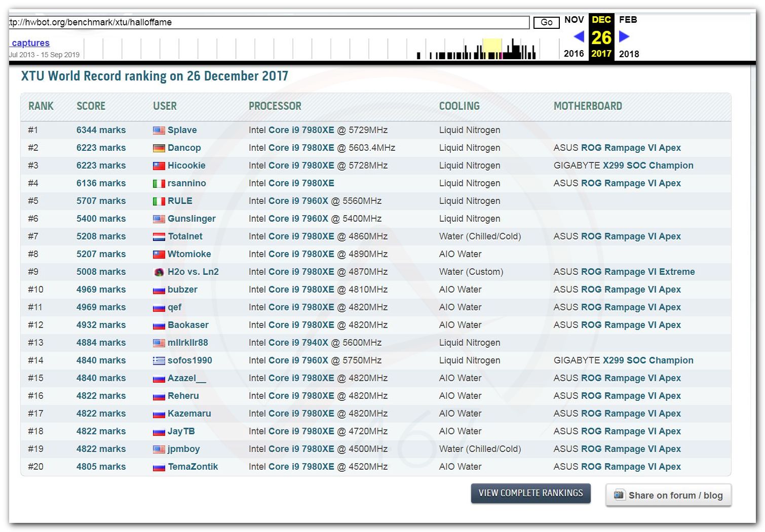Open the captures link
The height and width of the screenshot is (532, 765).
point(30,43)
